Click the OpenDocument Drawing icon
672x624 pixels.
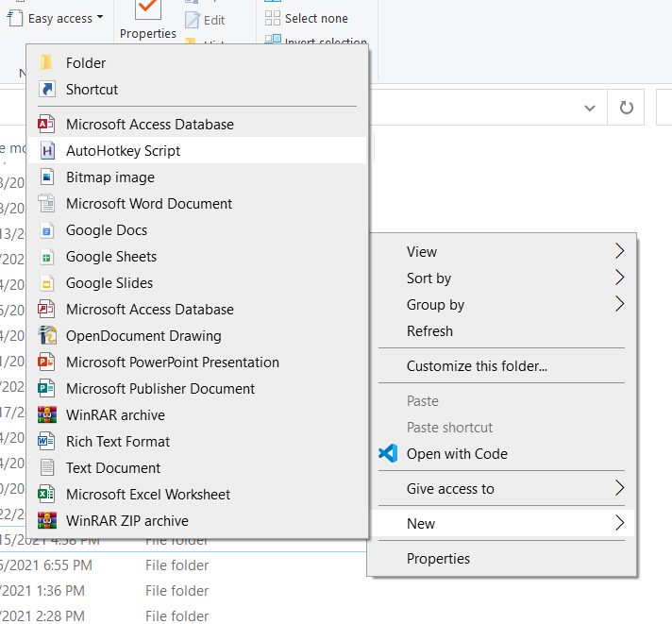(x=47, y=335)
